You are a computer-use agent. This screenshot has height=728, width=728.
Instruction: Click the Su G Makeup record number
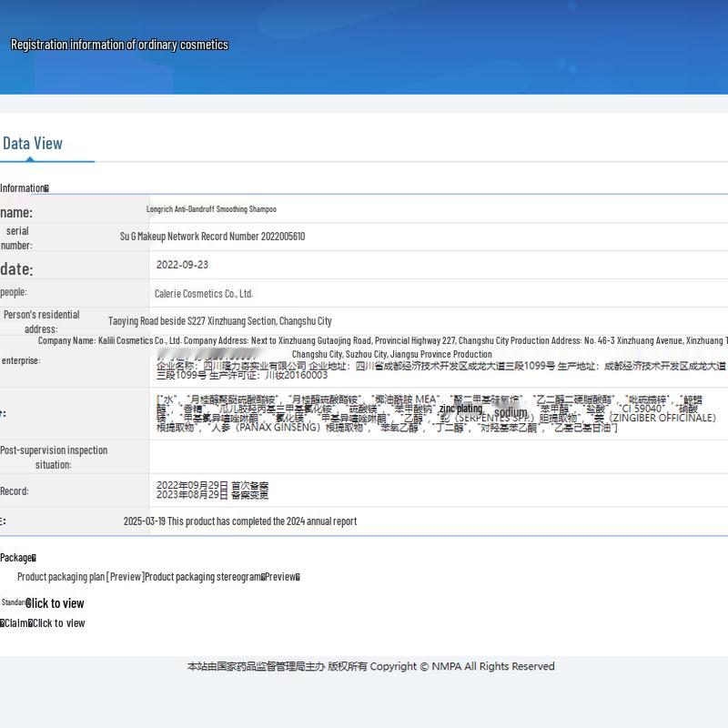pos(212,237)
